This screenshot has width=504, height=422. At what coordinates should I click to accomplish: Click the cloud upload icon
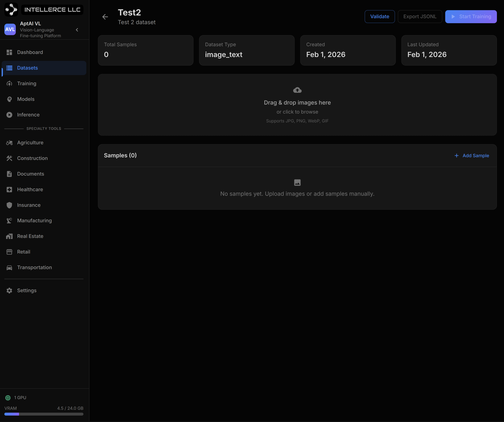[297, 90]
